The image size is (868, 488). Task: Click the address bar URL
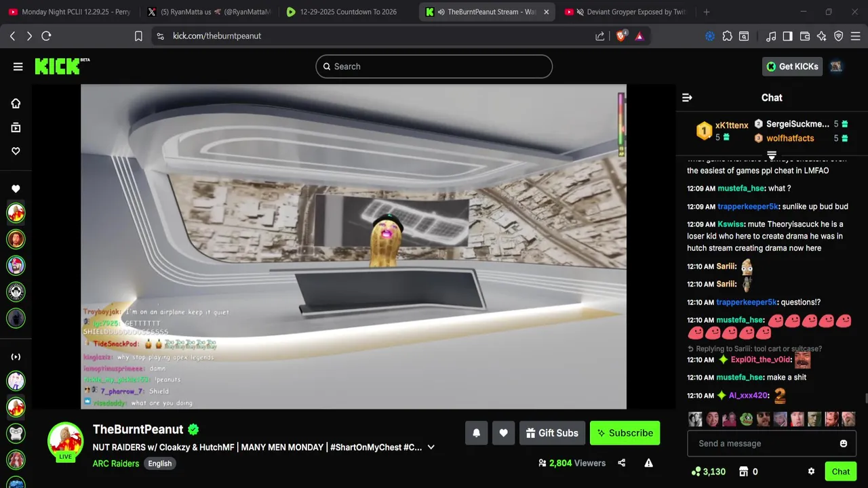(217, 36)
